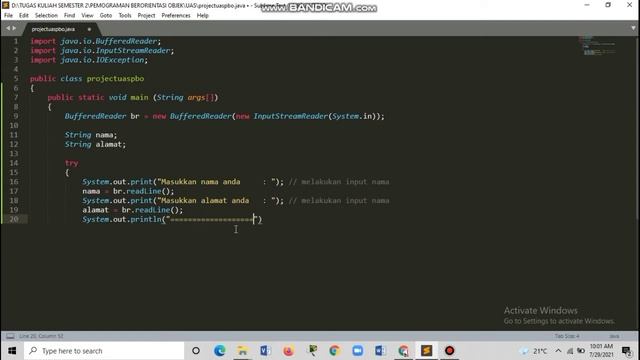Click line number 14 in the gutter
This screenshot has width=640, height=360.
click(x=14, y=163)
